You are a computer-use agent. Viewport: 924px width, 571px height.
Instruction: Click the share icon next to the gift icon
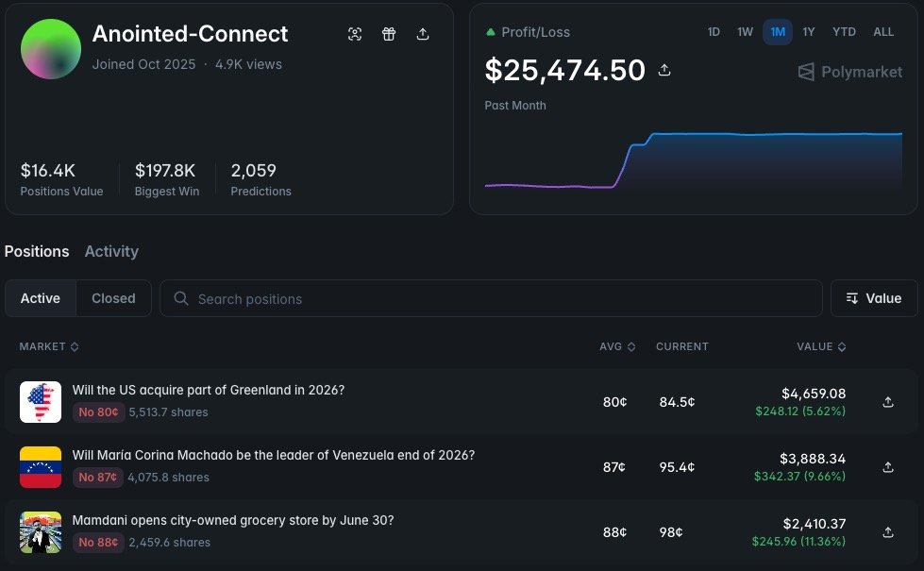(423, 34)
